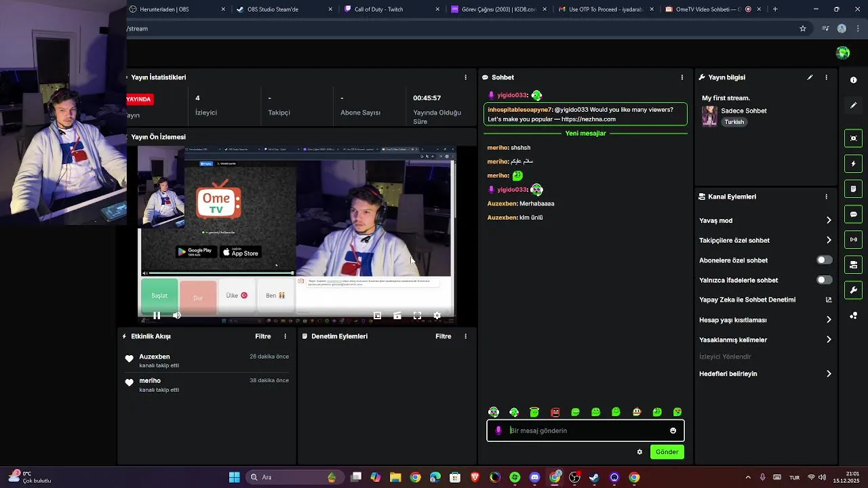Open Kanal Eylemleri three-dot menu
This screenshot has width=868, height=488.
point(826,197)
